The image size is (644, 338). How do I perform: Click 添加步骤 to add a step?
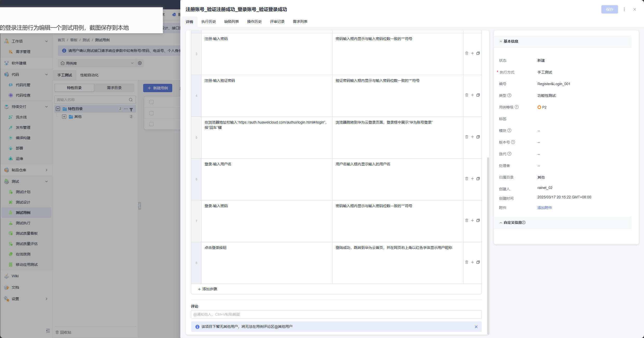[207, 289]
